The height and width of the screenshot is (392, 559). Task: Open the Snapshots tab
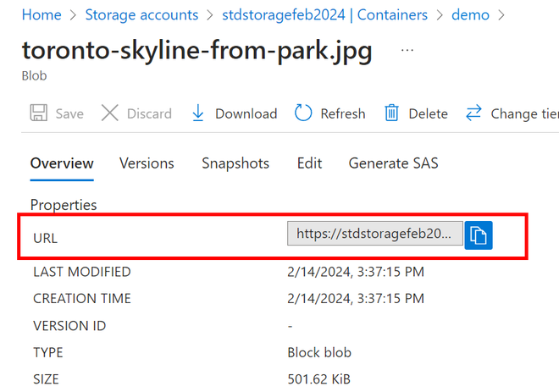[235, 163]
